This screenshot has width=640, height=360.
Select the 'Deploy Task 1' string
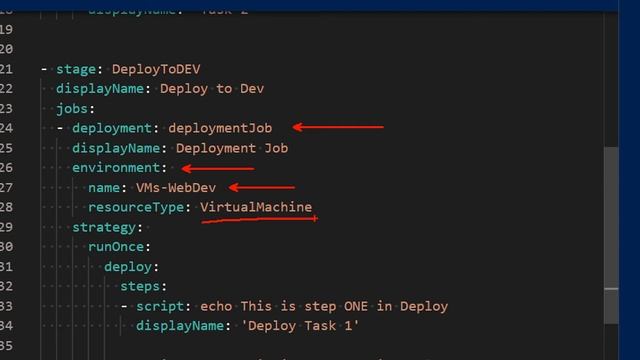[x=300, y=326]
